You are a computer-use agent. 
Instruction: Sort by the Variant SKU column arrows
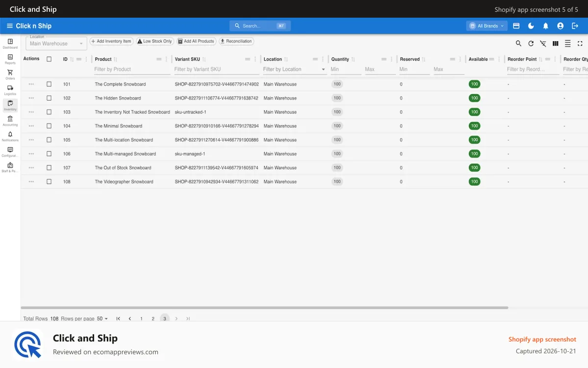204,59
